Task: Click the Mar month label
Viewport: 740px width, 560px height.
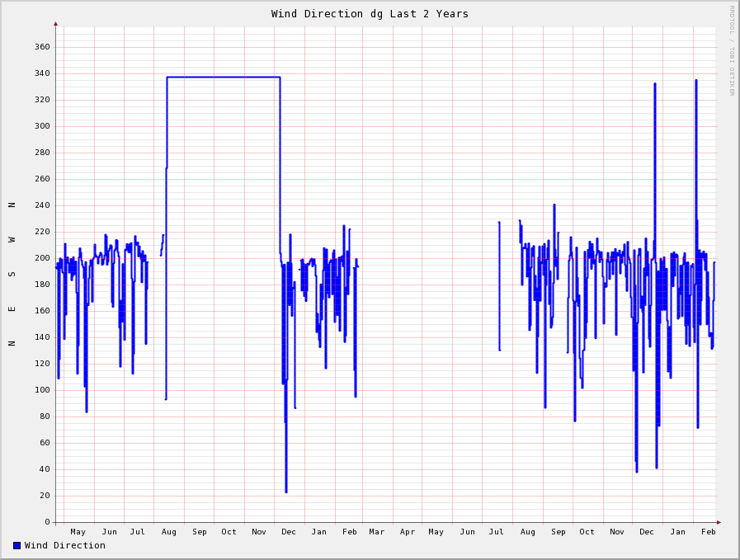Action: pyautogui.click(x=377, y=532)
